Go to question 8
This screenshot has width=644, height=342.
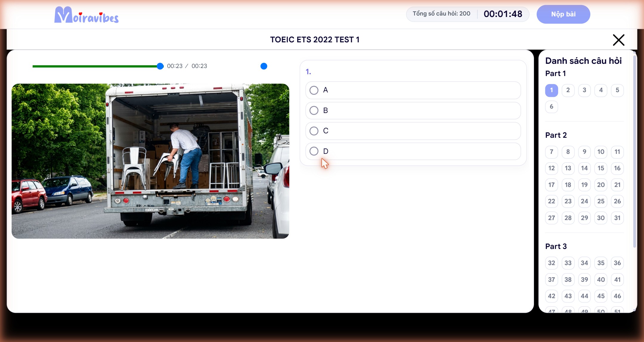[x=568, y=152]
